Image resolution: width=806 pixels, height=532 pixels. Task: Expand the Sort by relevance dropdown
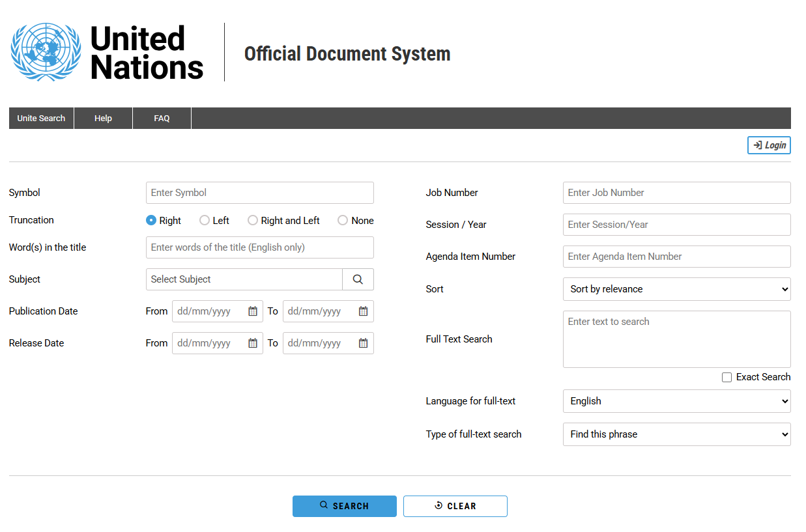pos(676,289)
